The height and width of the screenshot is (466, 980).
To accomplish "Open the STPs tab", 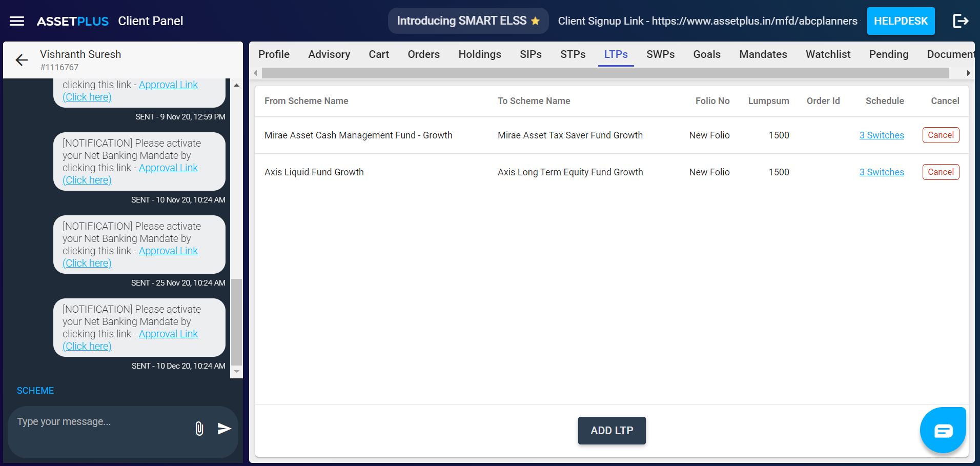I will (x=573, y=54).
